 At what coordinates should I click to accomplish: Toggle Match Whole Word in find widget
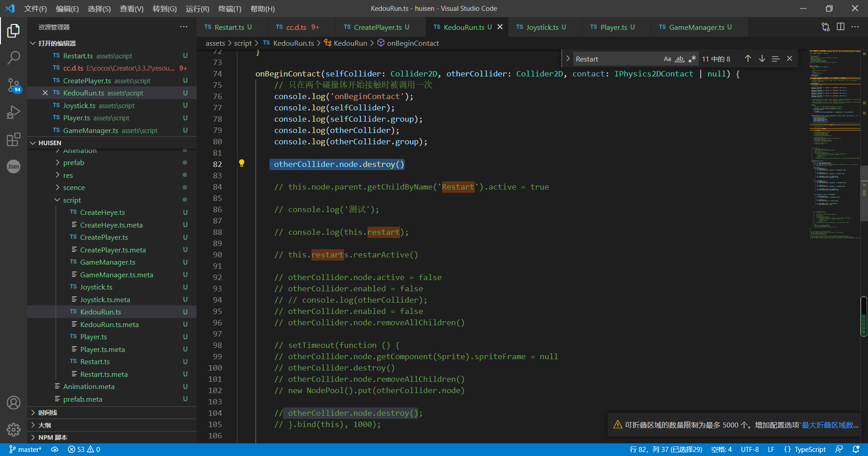[x=679, y=59]
